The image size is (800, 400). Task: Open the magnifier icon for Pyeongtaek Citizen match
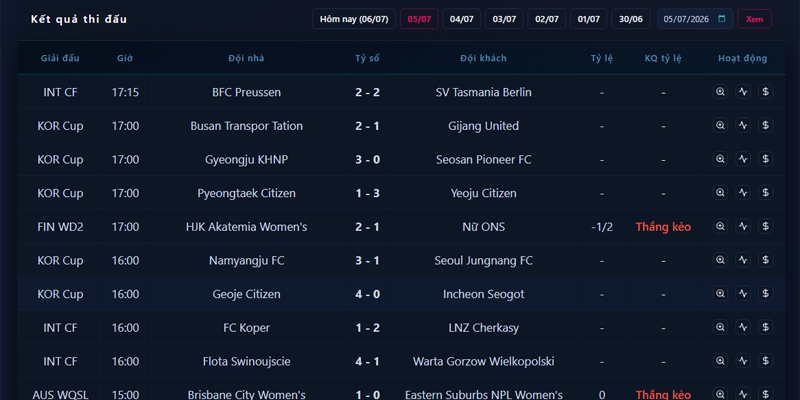[x=720, y=193]
